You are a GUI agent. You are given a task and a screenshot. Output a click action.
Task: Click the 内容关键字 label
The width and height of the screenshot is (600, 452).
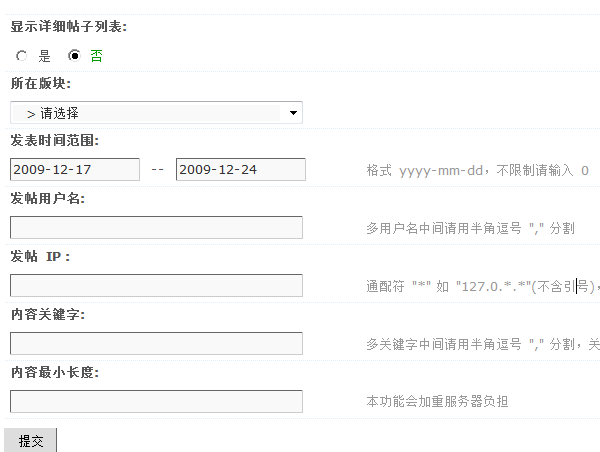(48, 314)
